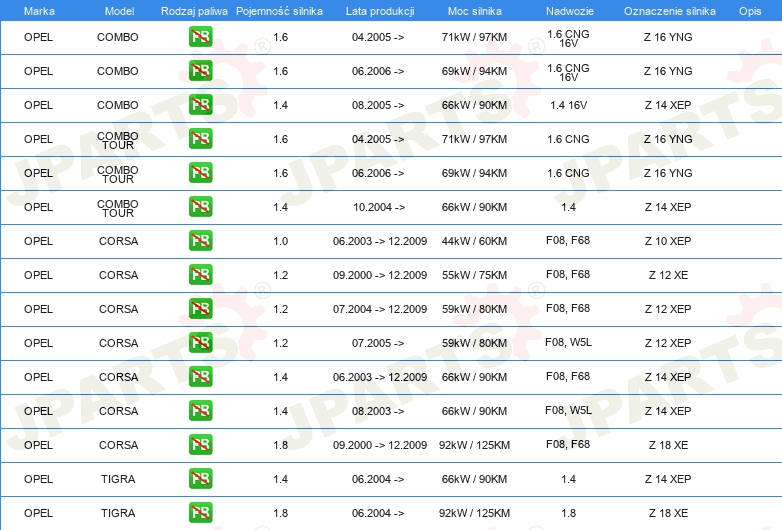Click the 'TIGRA' model in the 1.4 row
The height and width of the screenshot is (530, 782).
[118, 479]
